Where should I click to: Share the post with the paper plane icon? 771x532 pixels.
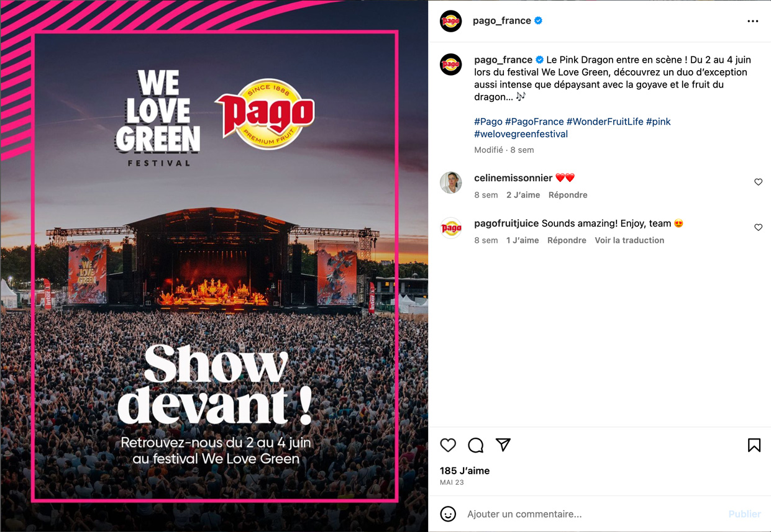[x=503, y=444]
